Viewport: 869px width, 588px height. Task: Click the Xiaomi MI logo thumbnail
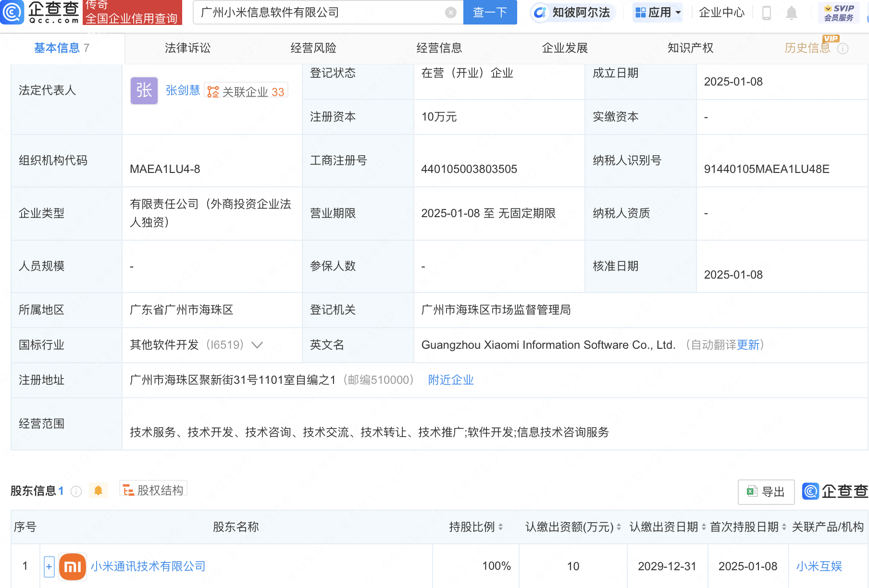tap(73, 566)
